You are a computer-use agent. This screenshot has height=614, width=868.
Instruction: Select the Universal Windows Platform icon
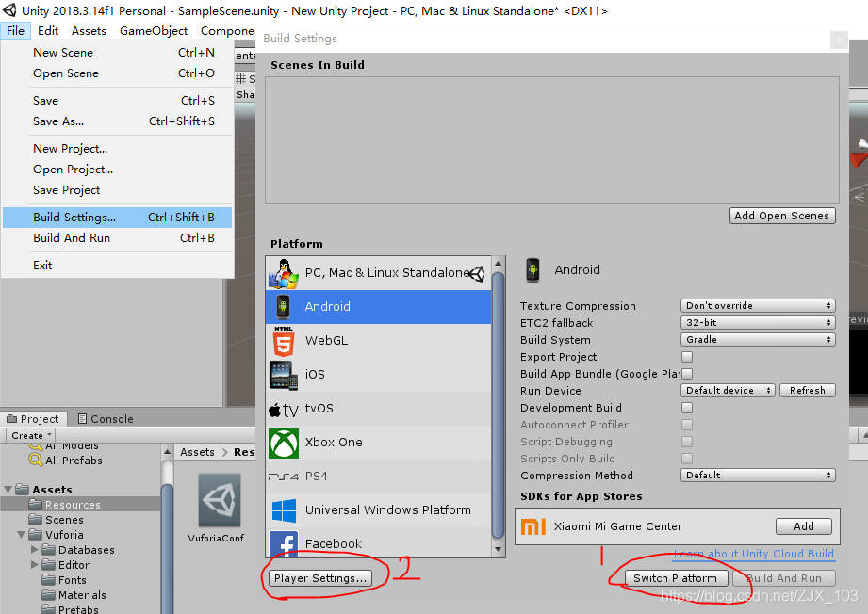click(x=284, y=510)
